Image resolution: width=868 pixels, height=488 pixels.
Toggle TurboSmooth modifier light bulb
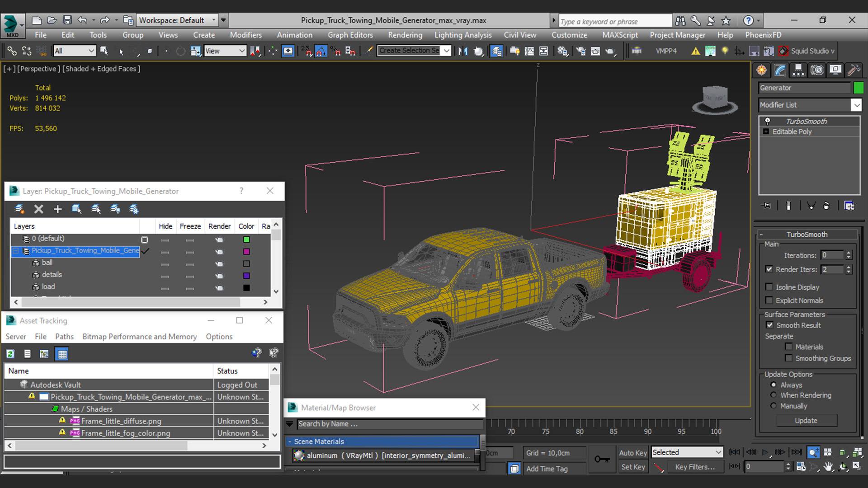pyautogui.click(x=767, y=121)
